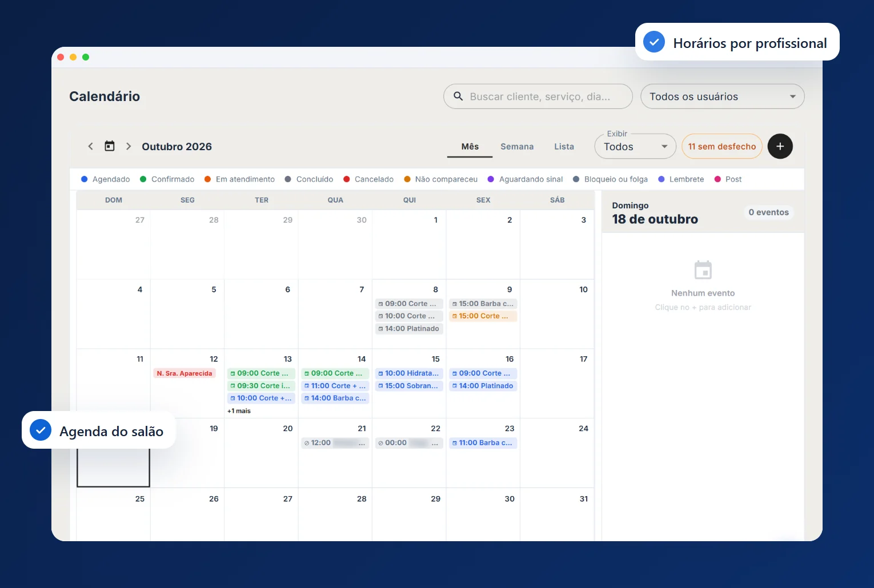Switch to Semana view tab
Image resolution: width=874 pixels, height=588 pixels.
(x=517, y=147)
